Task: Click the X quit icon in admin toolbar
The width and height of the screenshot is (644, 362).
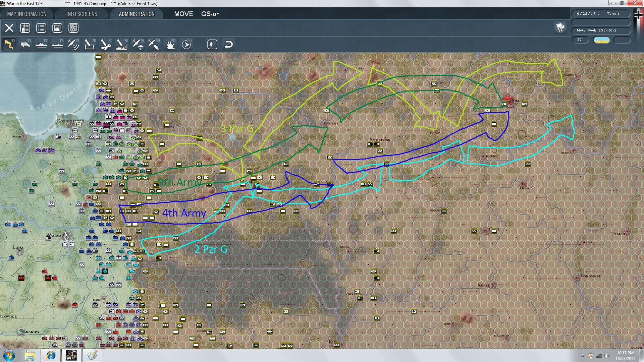Action: pyautogui.click(x=9, y=28)
